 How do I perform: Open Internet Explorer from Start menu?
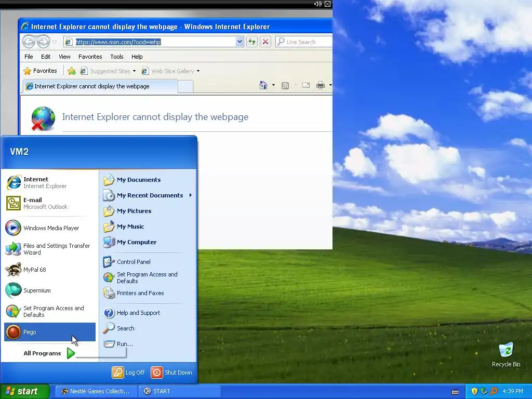(49, 182)
